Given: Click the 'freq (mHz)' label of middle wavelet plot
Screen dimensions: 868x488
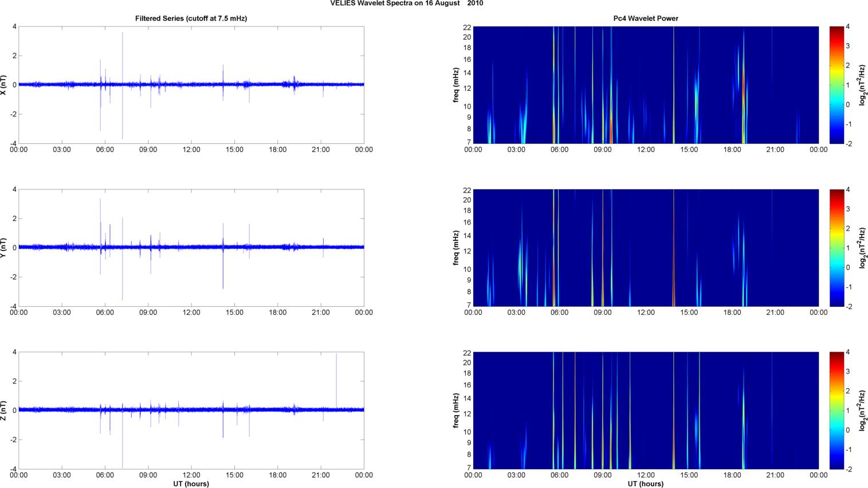Looking at the screenshot, I should click(x=456, y=248).
